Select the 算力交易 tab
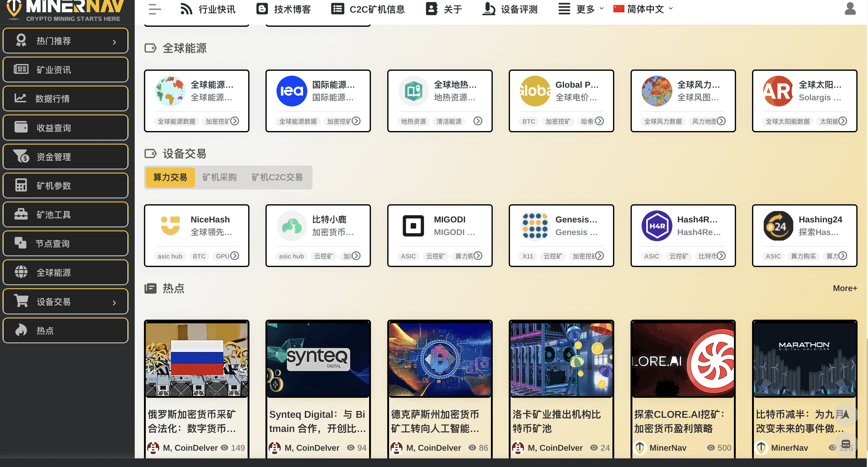 click(170, 177)
